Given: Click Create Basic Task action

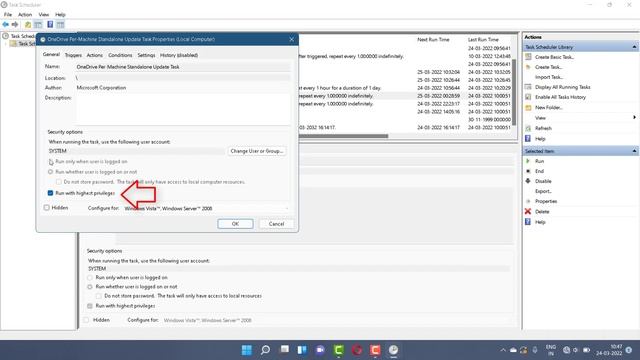Looking at the screenshot, I should point(554,57).
